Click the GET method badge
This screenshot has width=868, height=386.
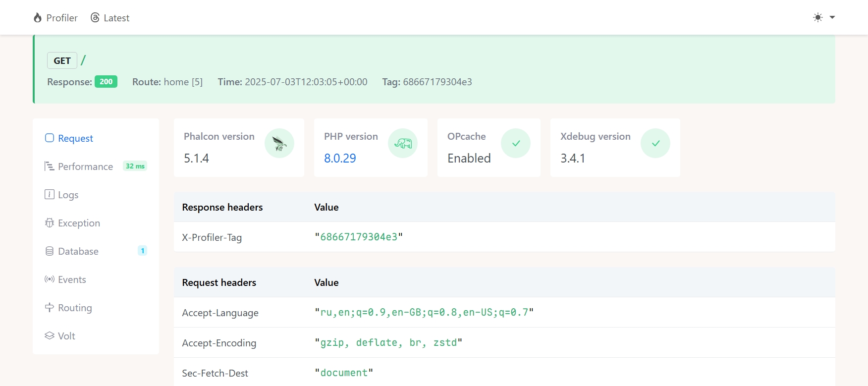point(62,60)
